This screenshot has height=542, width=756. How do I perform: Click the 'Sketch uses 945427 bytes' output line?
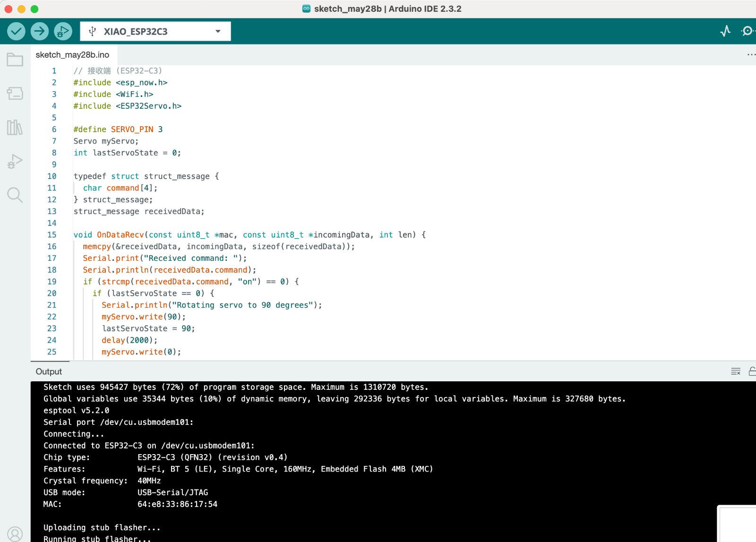click(236, 387)
